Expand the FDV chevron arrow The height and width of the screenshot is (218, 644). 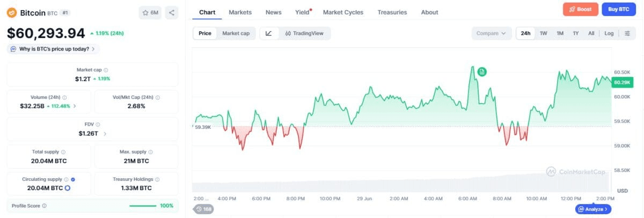(x=105, y=133)
